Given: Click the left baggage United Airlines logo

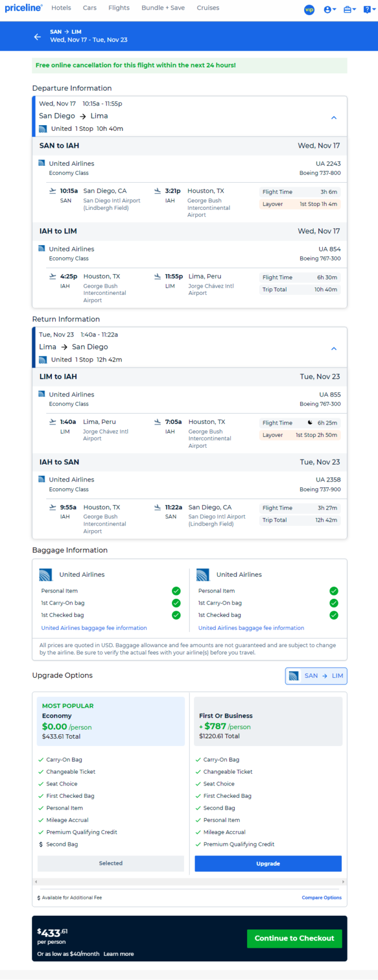Looking at the screenshot, I should 46,575.
